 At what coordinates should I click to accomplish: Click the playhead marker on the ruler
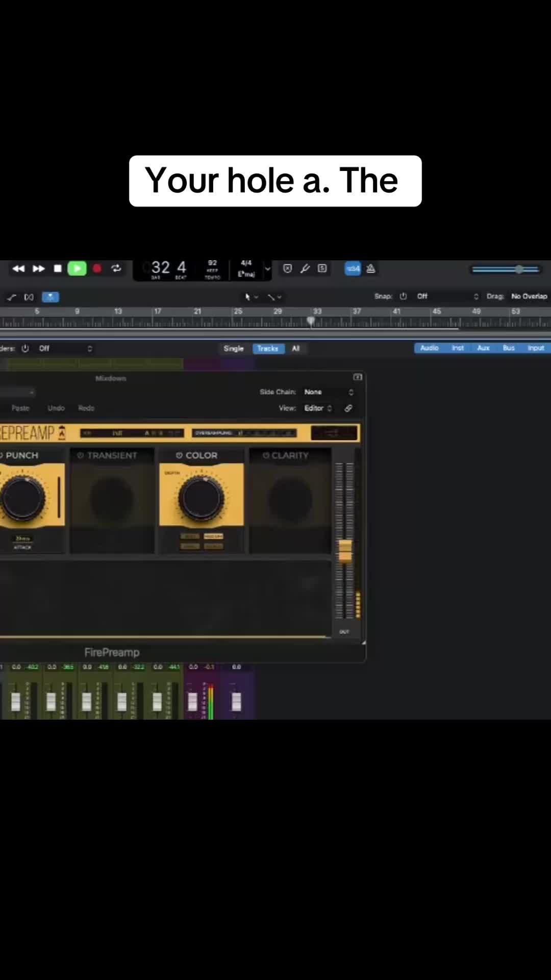pos(311,321)
